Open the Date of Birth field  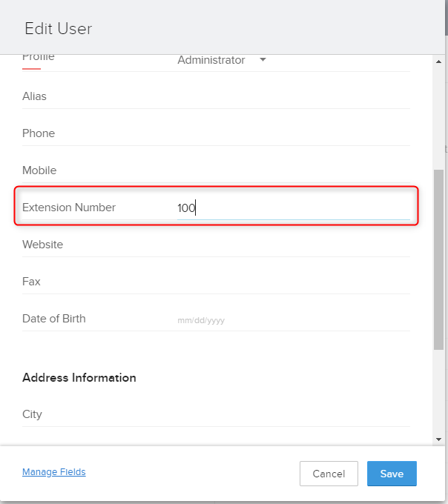click(x=293, y=320)
